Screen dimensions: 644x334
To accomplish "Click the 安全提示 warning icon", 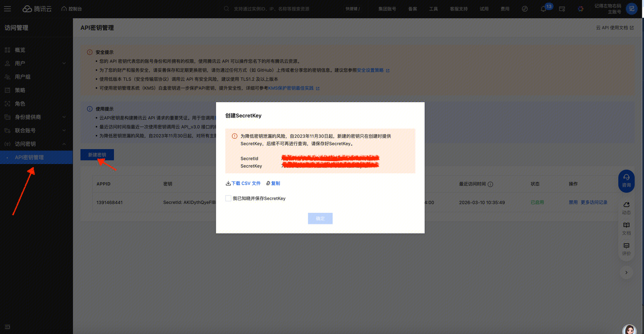I will tap(90, 52).
